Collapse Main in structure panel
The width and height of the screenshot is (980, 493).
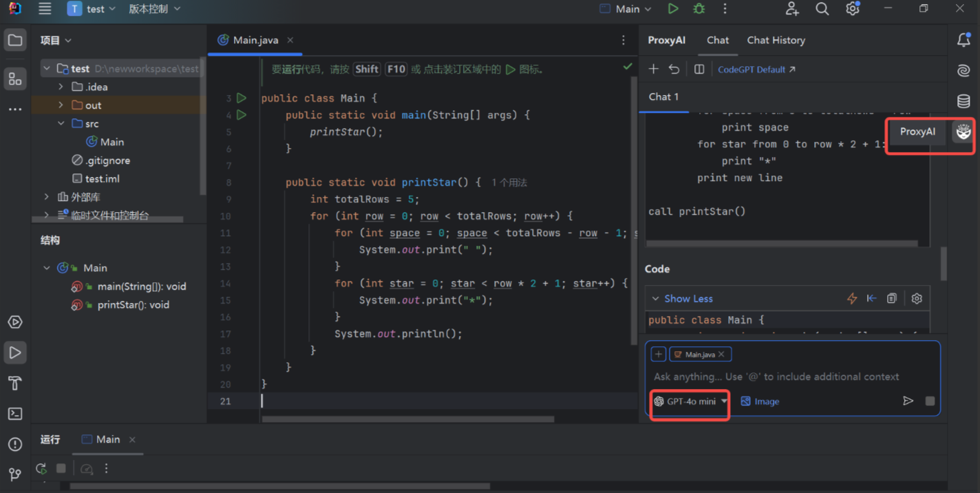[46, 268]
